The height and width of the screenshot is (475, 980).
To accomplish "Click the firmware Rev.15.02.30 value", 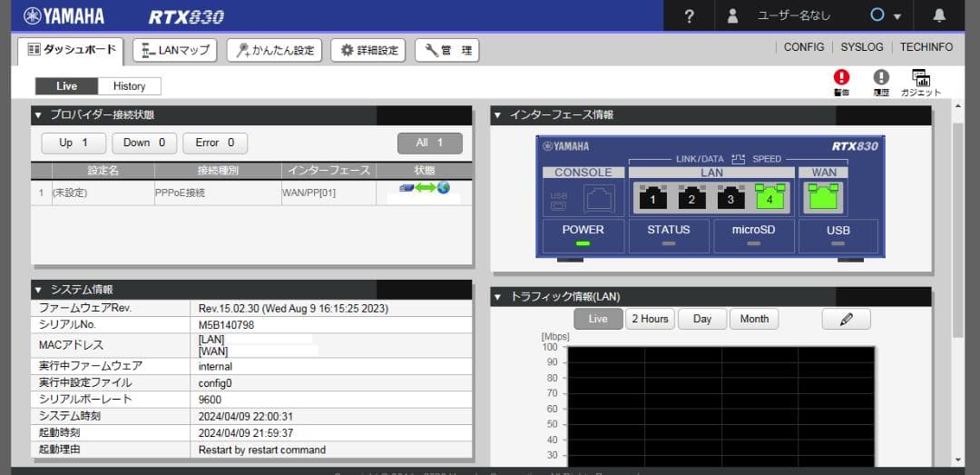I will [x=293, y=309].
